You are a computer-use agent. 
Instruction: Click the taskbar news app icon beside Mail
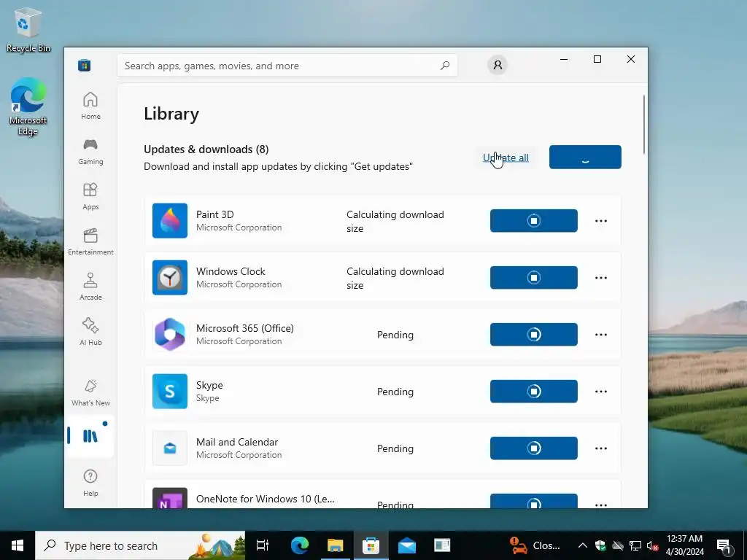(x=443, y=545)
